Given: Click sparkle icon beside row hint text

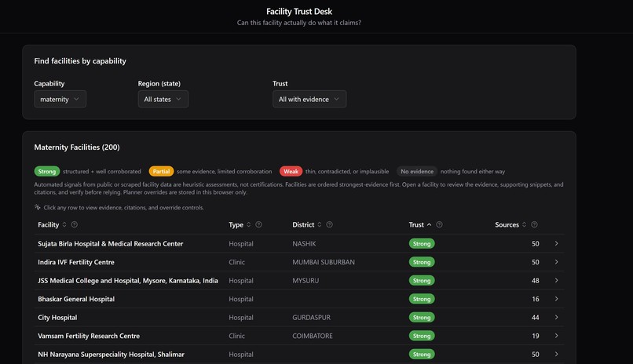Looking at the screenshot, I should (x=38, y=207).
